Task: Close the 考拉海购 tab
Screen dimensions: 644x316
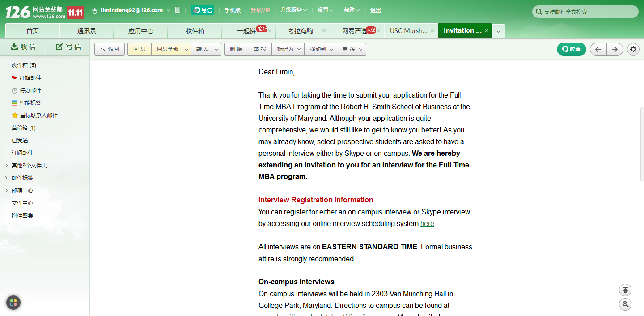Action: tap(324, 31)
